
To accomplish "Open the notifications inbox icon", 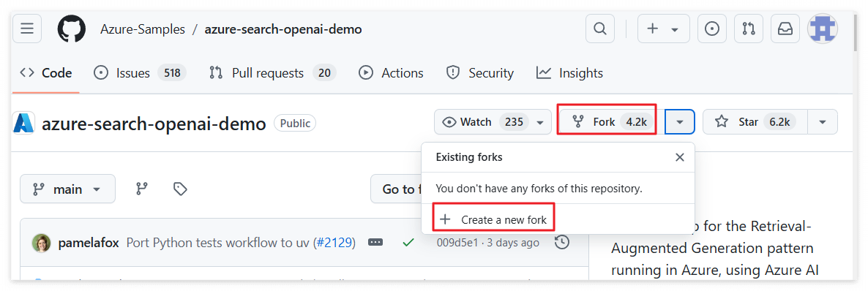I will click(785, 29).
